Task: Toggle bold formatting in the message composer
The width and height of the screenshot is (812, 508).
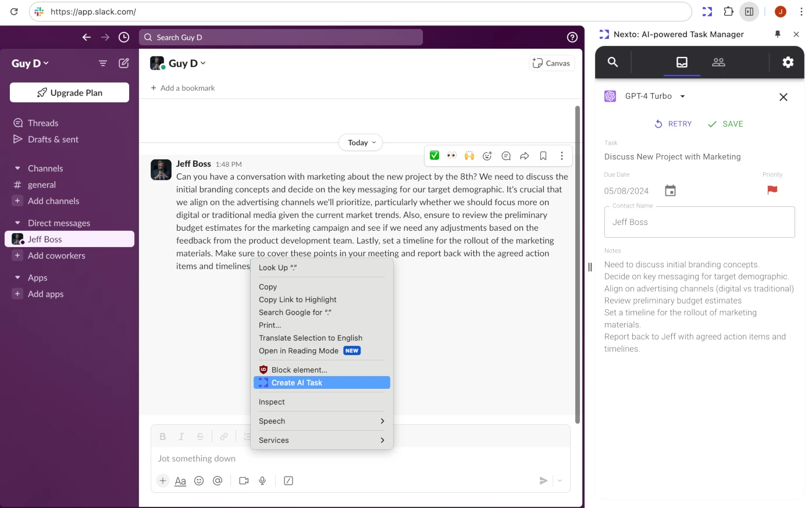Action: [x=163, y=436]
